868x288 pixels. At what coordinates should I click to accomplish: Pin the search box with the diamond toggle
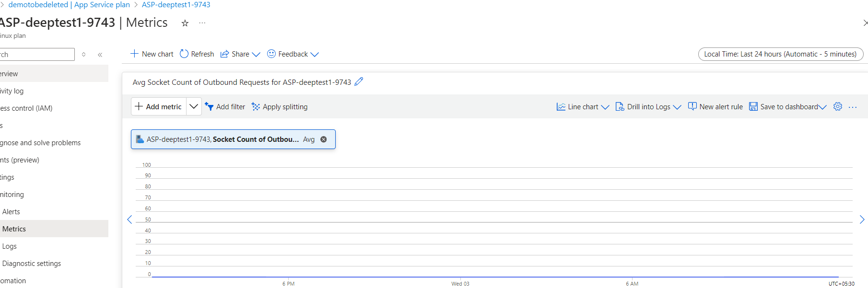coord(83,55)
